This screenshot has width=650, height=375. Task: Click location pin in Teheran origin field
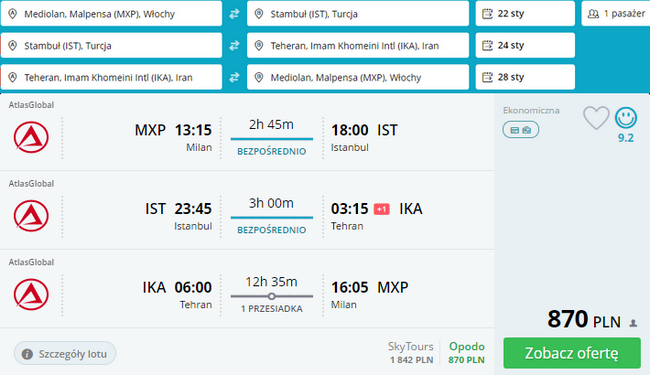(12, 77)
